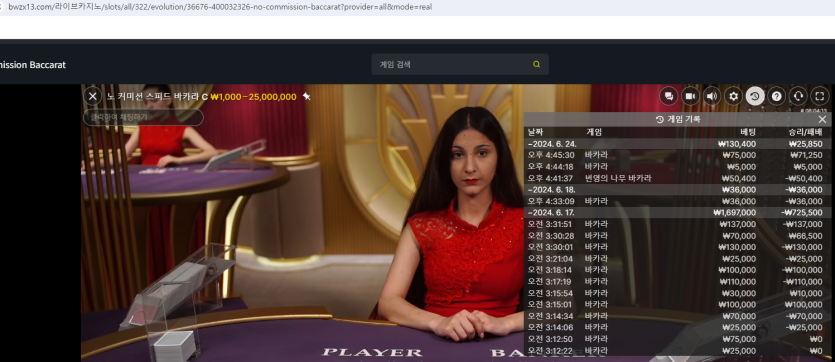835x362 pixels.
Task: Click the pin icon beside bet limits
Action: [306, 96]
